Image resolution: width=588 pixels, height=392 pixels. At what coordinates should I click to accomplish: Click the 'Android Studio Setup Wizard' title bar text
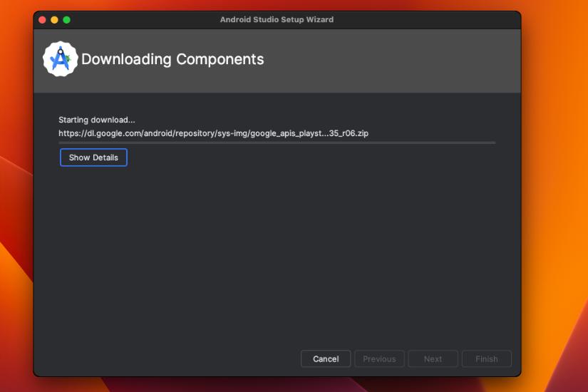[277, 19]
